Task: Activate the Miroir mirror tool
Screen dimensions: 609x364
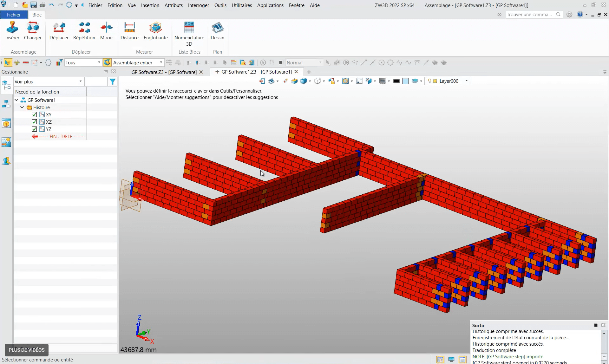Action: tap(106, 31)
